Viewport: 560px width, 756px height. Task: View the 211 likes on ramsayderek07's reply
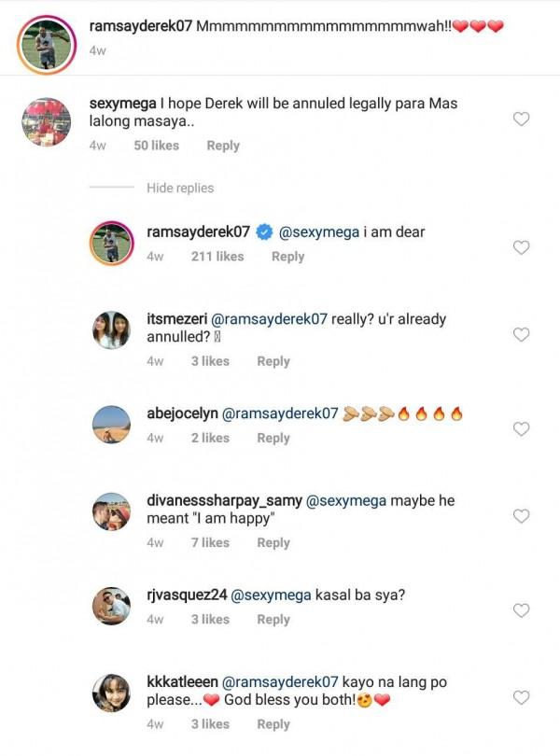pyautogui.click(x=217, y=257)
